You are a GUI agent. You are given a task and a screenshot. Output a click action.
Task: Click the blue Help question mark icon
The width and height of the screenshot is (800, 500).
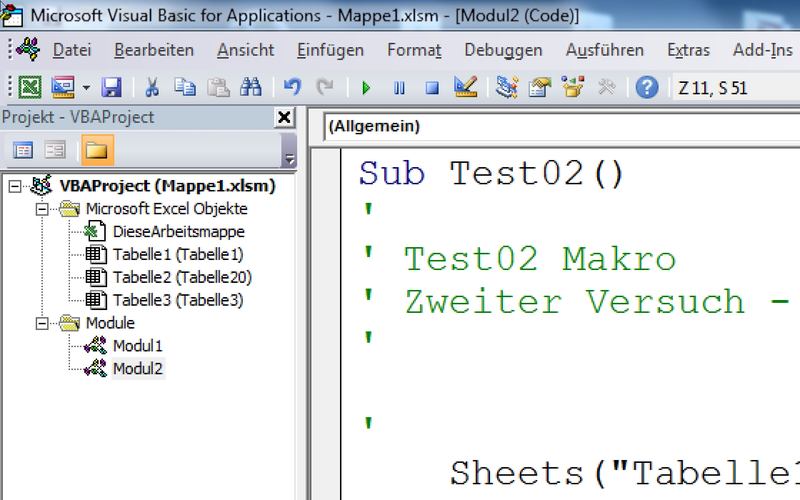click(647, 87)
